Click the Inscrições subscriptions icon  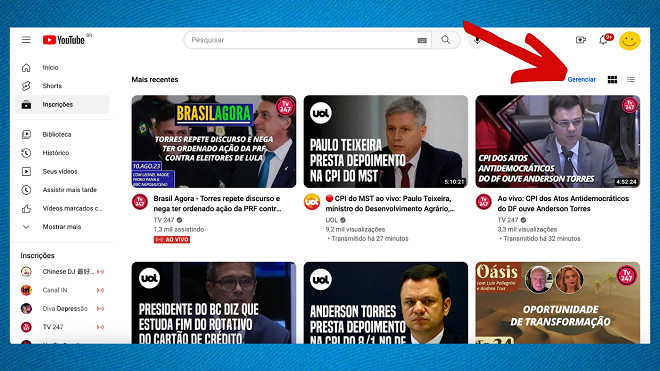pyautogui.click(x=26, y=104)
